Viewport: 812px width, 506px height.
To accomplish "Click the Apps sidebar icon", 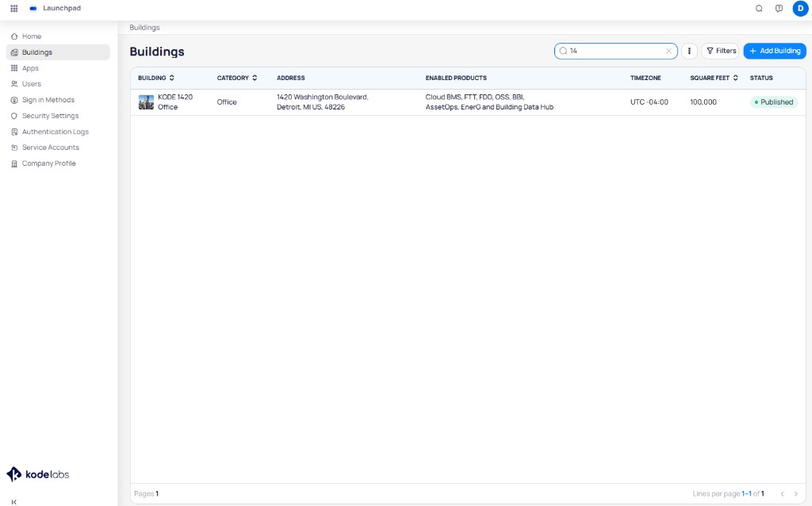I will pos(14,68).
